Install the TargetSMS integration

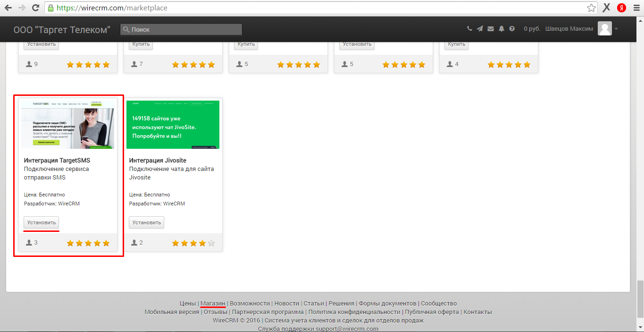pyautogui.click(x=42, y=222)
